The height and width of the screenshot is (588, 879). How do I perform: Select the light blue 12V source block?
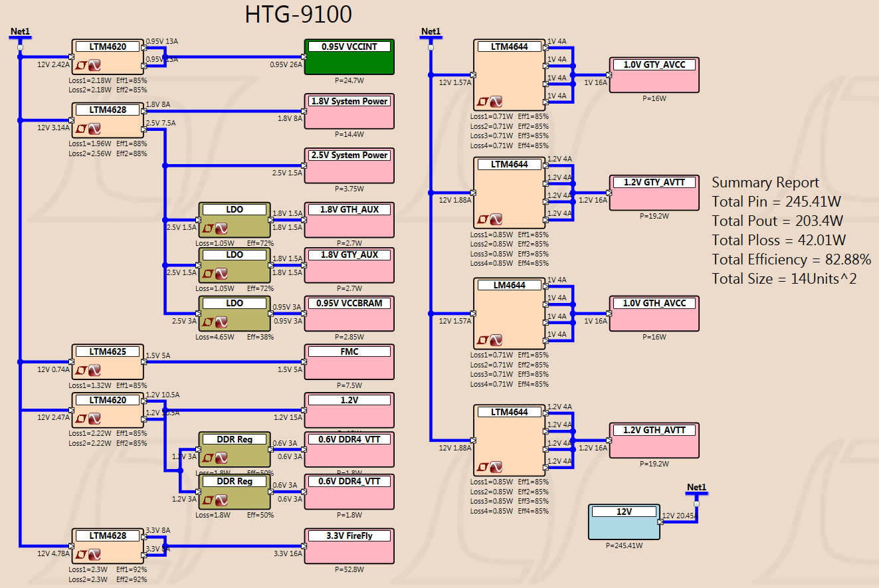[624, 522]
